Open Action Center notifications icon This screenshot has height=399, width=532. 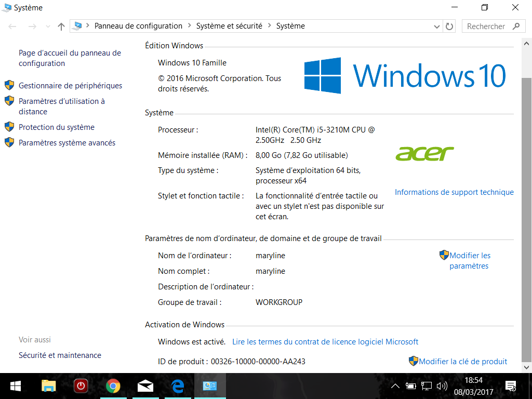[x=511, y=386]
